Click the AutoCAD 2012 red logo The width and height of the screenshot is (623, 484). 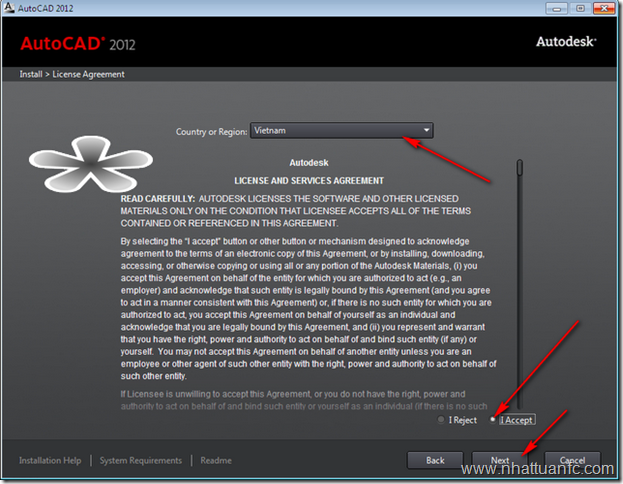[x=78, y=43]
